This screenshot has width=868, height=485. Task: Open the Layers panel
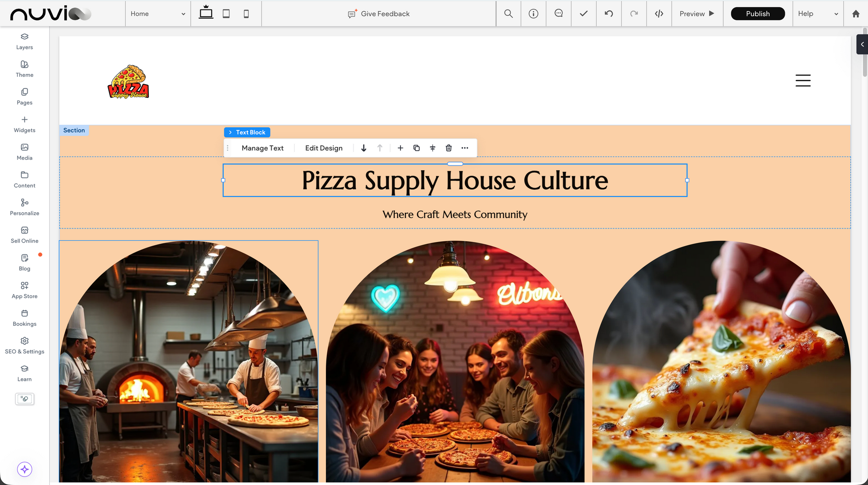click(x=24, y=41)
